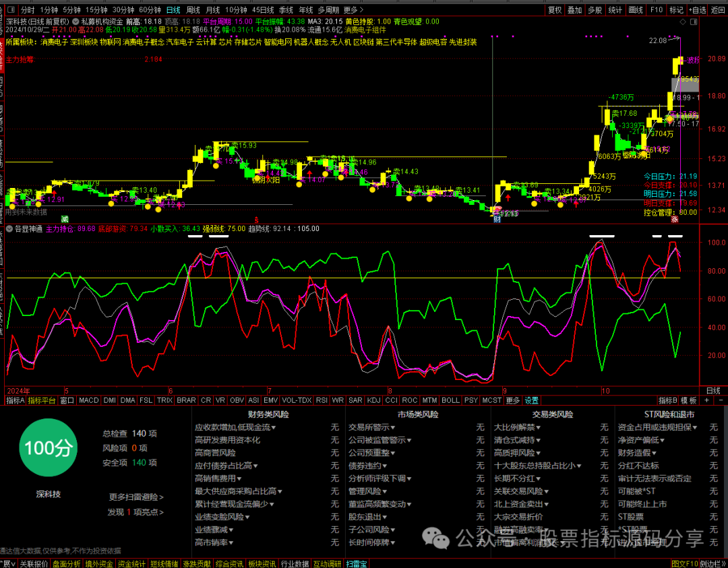728x568 pixels.
Task: Click the circle icon beside 各显神通 indicator
Action: pos(9,229)
